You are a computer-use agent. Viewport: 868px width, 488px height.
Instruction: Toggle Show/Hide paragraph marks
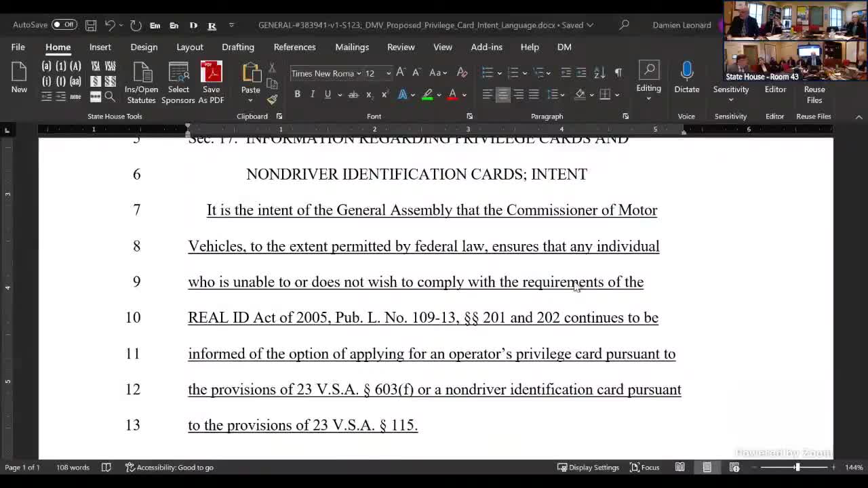pos(618,73)
